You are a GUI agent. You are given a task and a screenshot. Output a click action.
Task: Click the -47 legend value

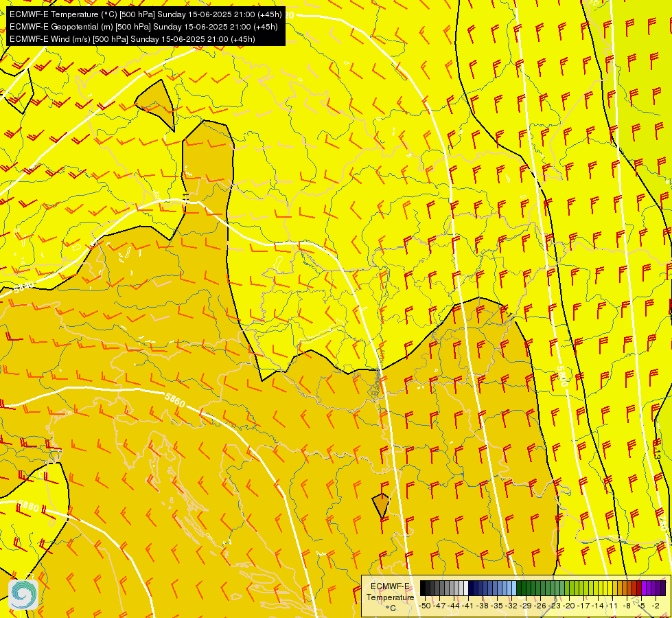(x=439, y=606)
